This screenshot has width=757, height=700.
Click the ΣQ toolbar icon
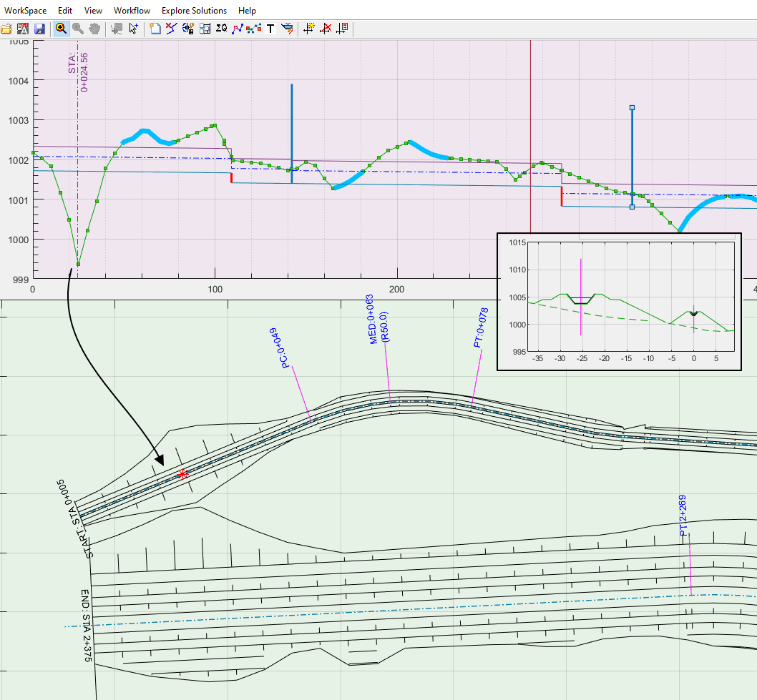click(221, 29)
